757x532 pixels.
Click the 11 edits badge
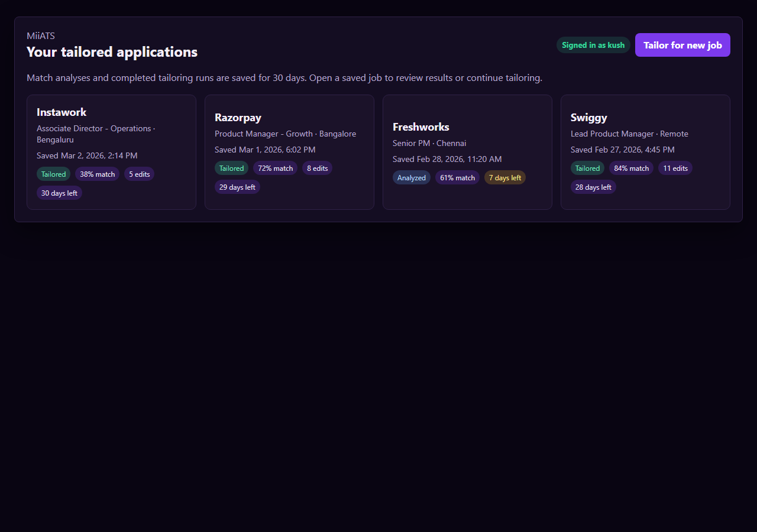675,168
